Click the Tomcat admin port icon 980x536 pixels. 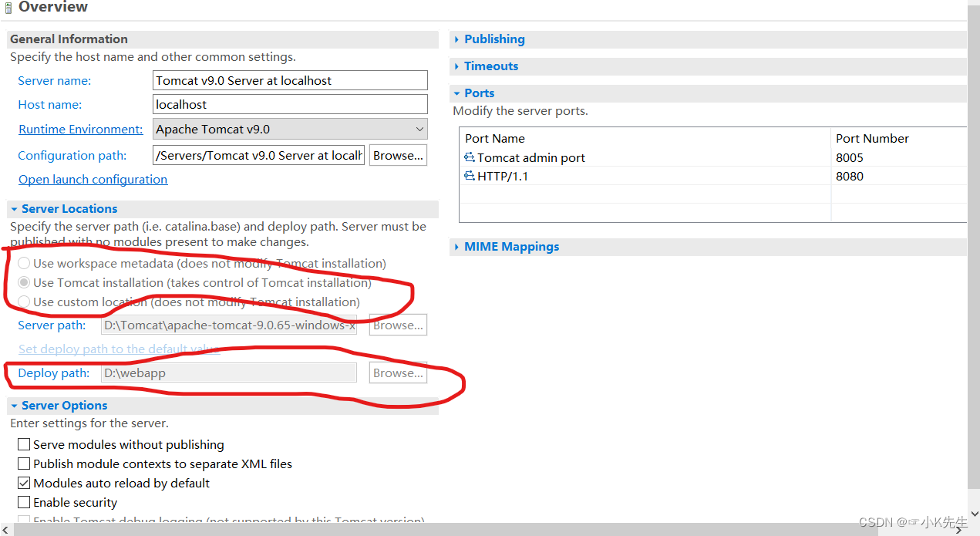(470, 157)
